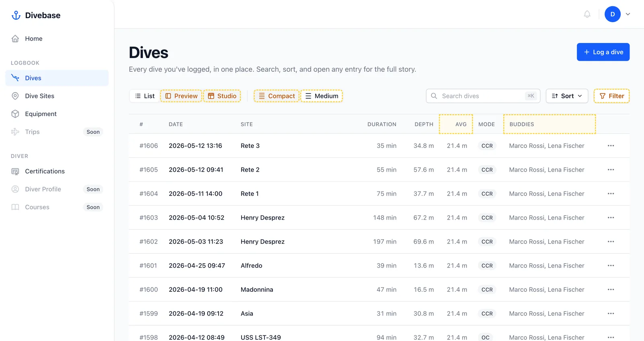Click the DEPTH column header
The image size is (644, 341).
pyautogui.click(x=424, y=124)
